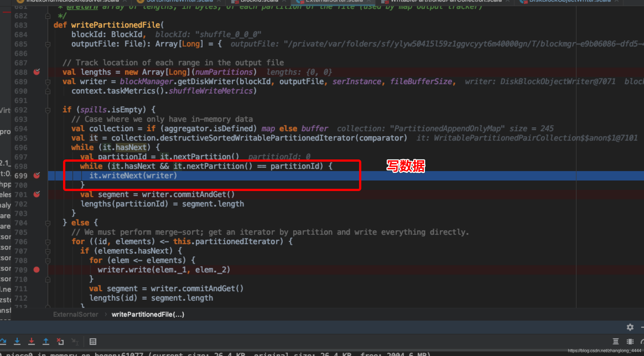Screen dimensions: 644x356
Task: Collapse the else block at line 704
Action: point(48,223)
